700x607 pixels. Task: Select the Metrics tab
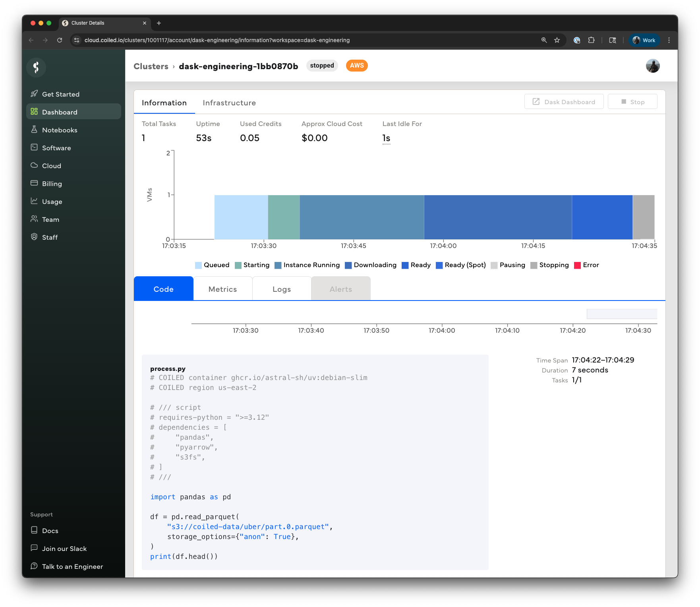(222, 289)
